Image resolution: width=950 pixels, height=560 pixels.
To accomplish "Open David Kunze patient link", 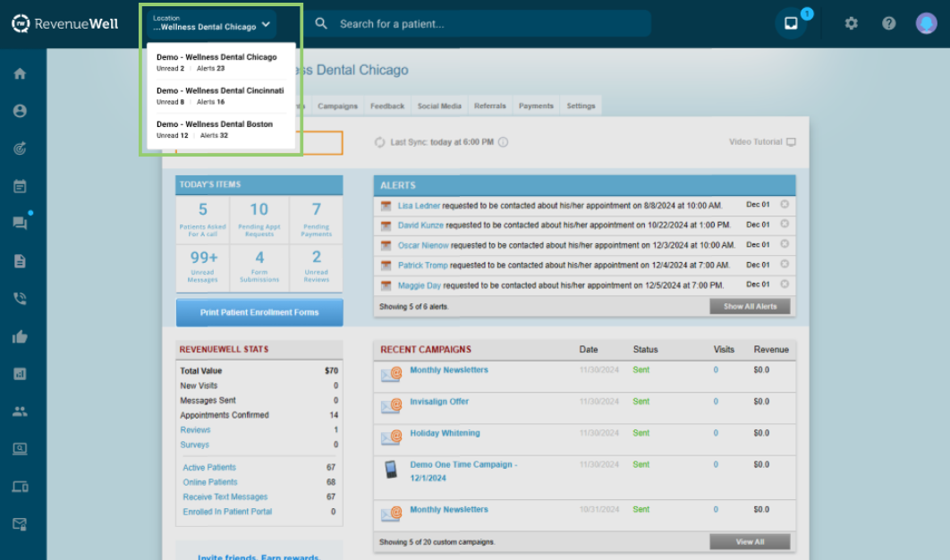I will [420, 225].
